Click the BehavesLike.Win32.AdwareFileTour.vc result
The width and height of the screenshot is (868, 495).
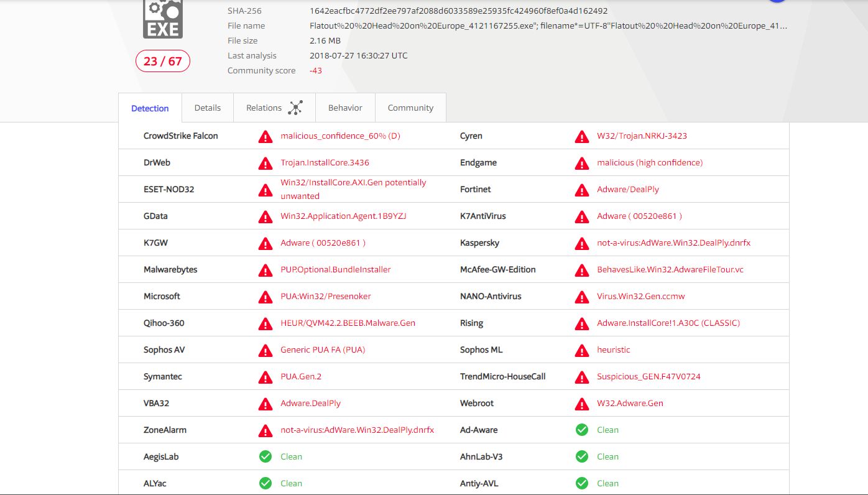pyautogui.click(x=670, y=269)
